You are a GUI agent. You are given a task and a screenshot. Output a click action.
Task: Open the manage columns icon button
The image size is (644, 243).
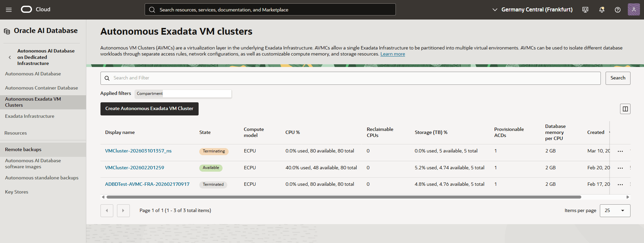(625, 109)
